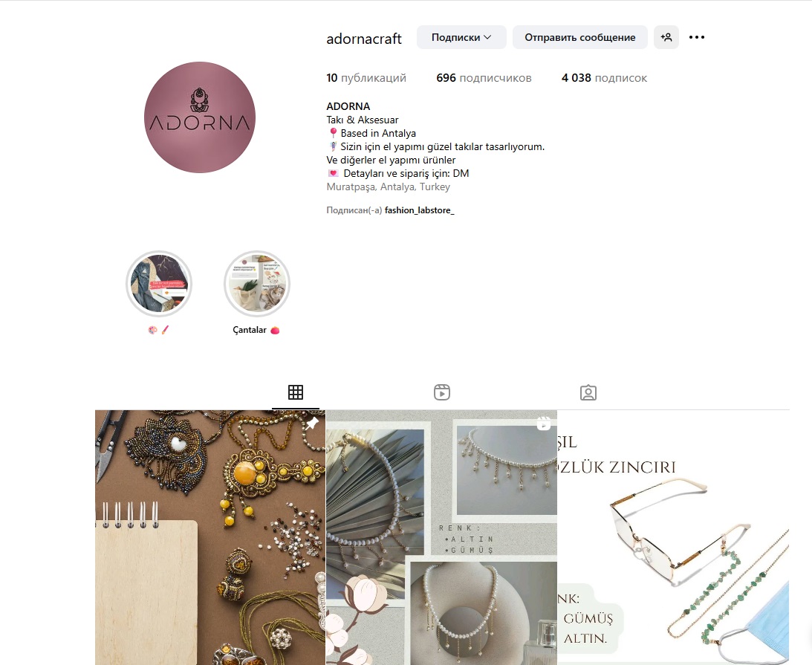Open the 696 подписчиков followers list

pos(484,78)
